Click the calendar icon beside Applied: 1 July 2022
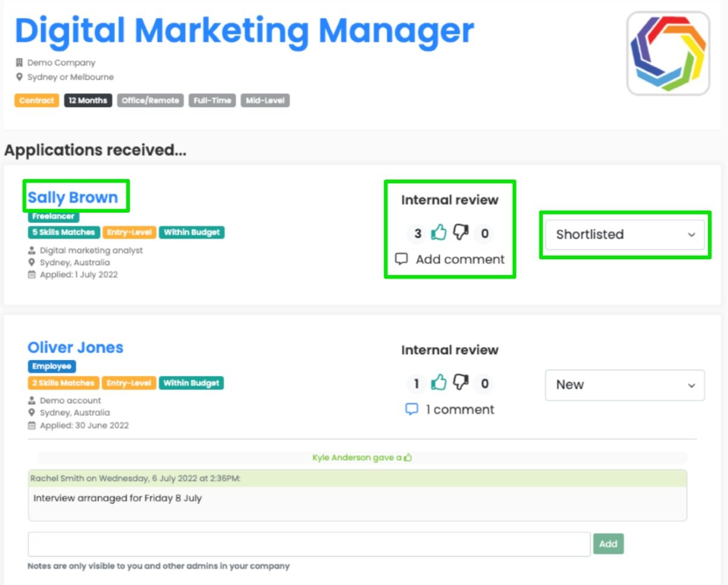728x585 pixels. tap(32, 274)
